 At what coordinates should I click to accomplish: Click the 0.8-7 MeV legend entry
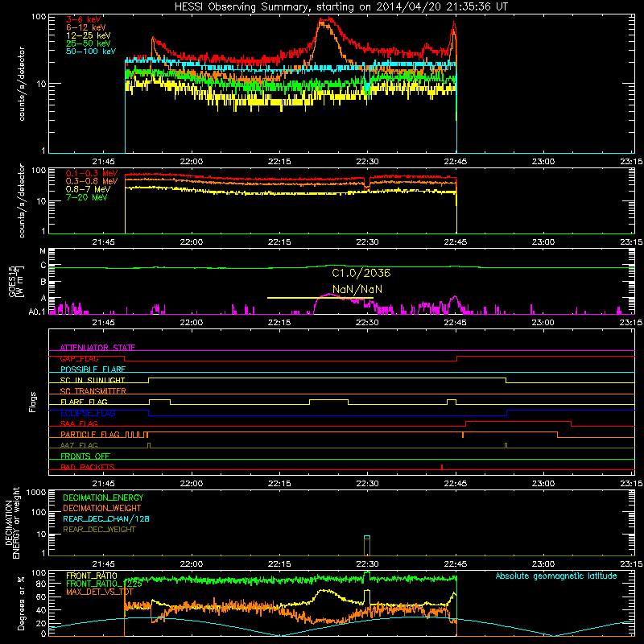coord(89,189)
